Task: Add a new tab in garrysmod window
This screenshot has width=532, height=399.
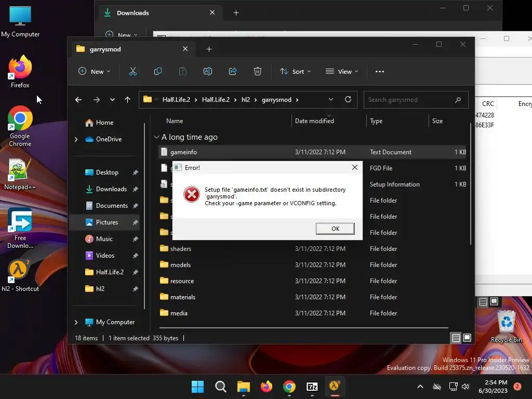Action: tap(209, 49)
